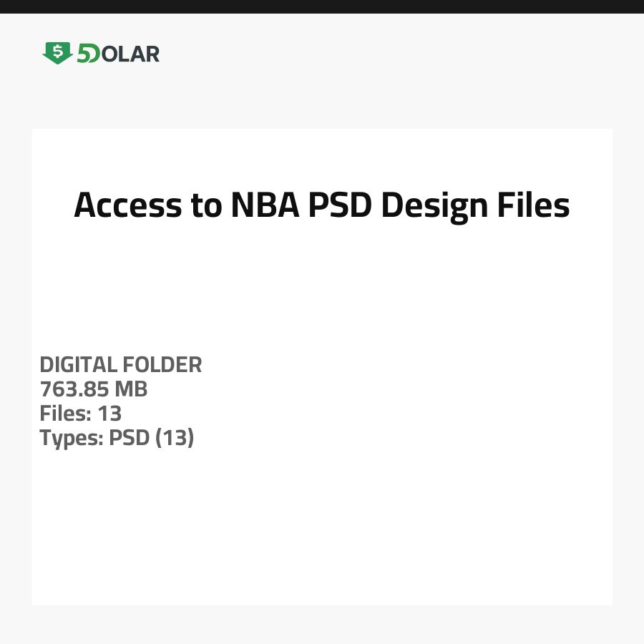Click the "Types: PSD (13)" line
Viewport: 644px width, 644px height.
117,438
